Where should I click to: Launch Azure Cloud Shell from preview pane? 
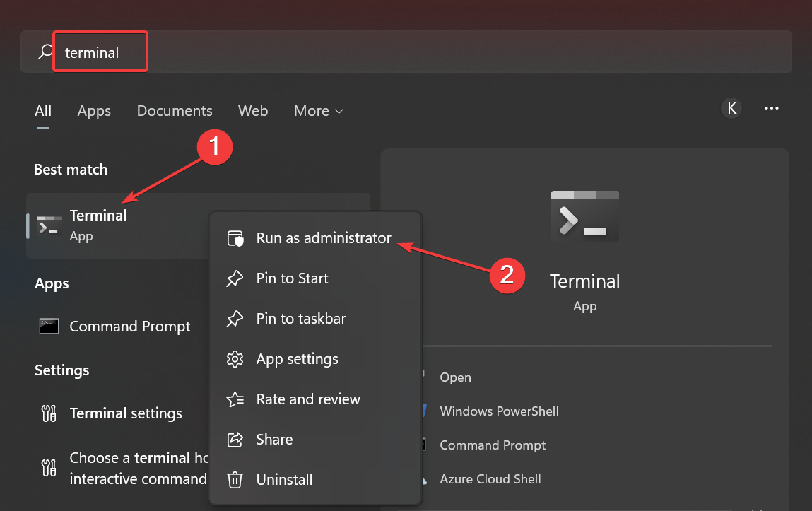490,479
